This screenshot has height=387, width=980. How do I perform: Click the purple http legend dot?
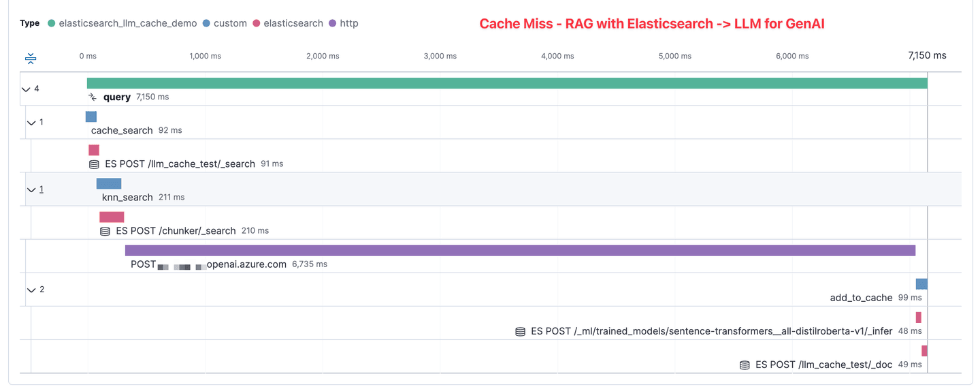tap(332, 23)
